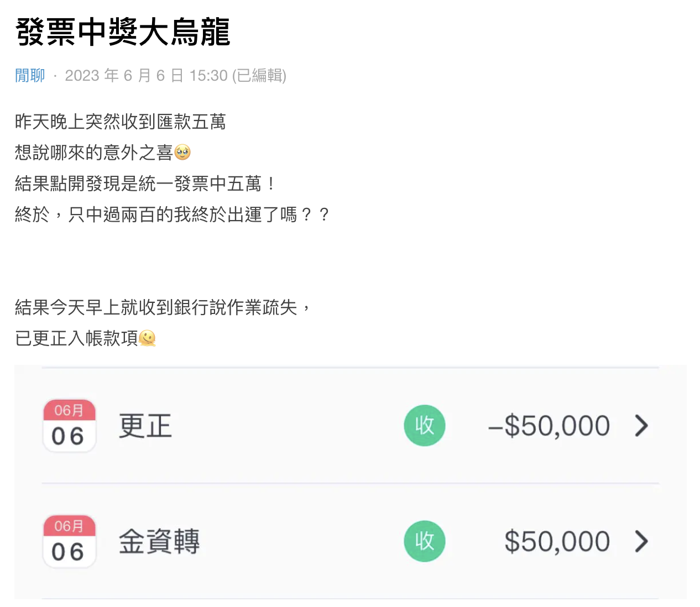Viewport: 700px width, 607px height.
Task: Select the 更正 transaction label
Action: 145,426
